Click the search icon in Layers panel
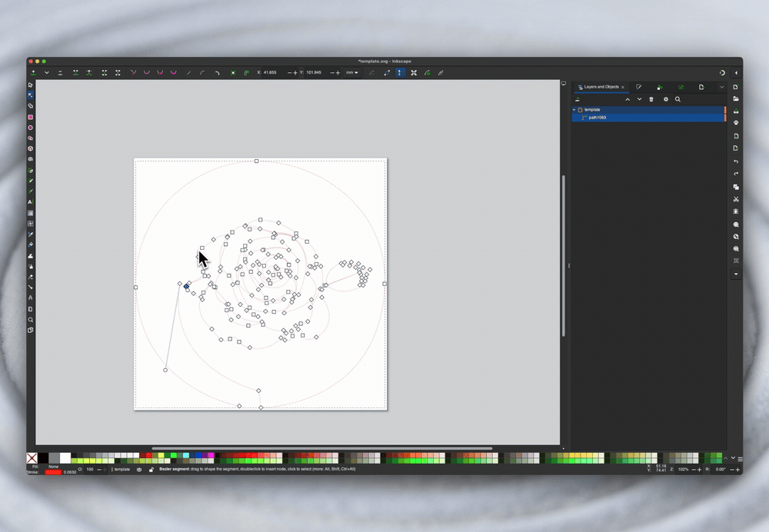The width and height of the screenshot is (769, 532). click(677, 99)
